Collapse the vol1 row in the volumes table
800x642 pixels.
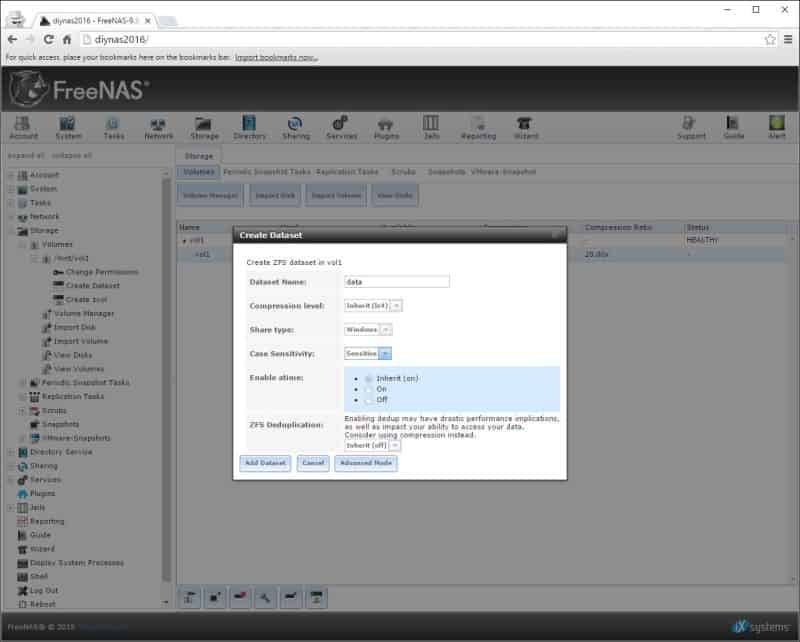coord(185,240)
